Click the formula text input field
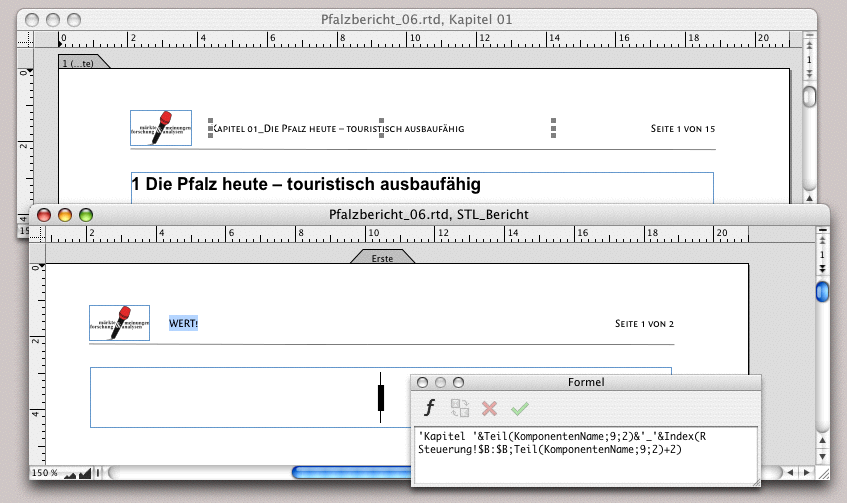This screenshot has height=503, width=847. (584, 457)
